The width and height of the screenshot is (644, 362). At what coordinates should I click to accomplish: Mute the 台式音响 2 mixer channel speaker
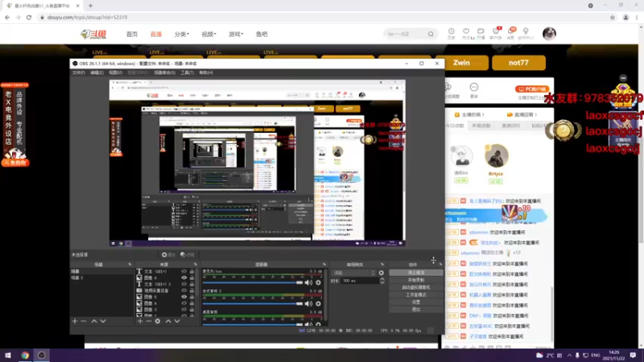[308, 303]
